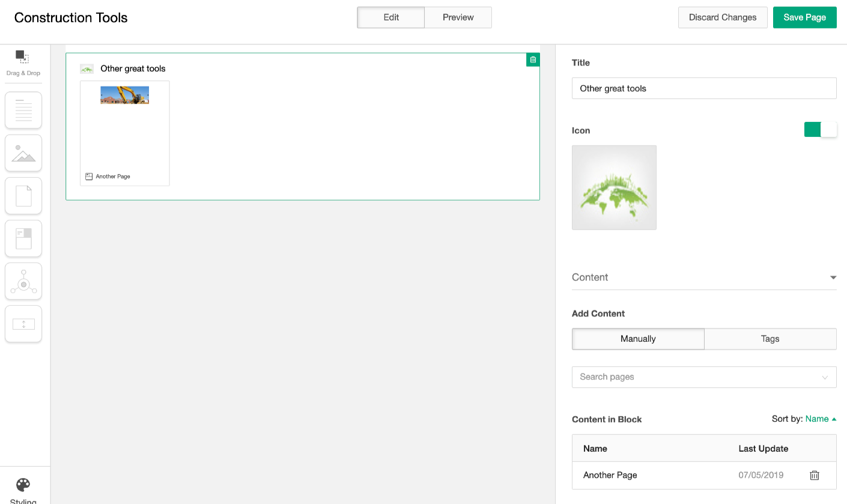Click the Title input field
Image resolution: width=847 pixels, height=504 pixels.
704,88
